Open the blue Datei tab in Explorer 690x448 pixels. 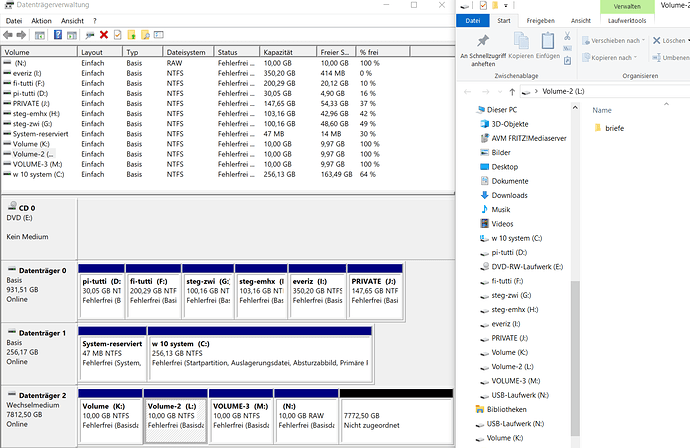[x=473, y=21]
